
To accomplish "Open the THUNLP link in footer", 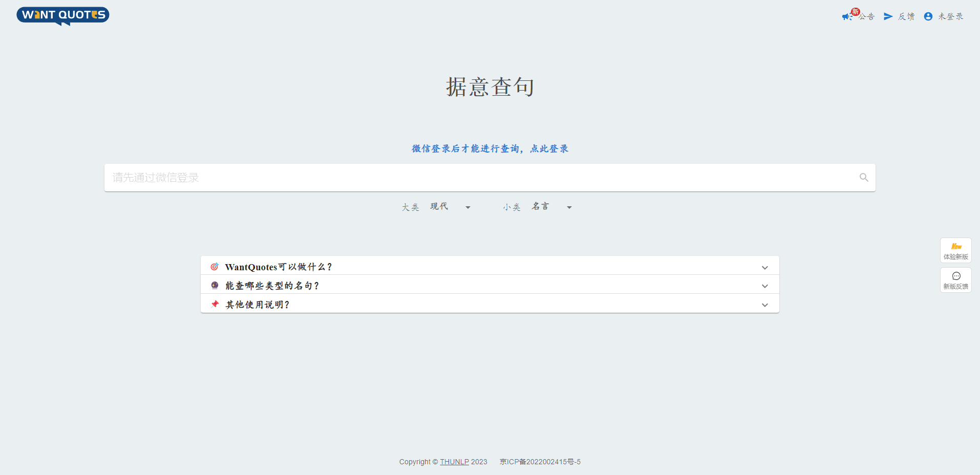I will [x=454, y=461].
